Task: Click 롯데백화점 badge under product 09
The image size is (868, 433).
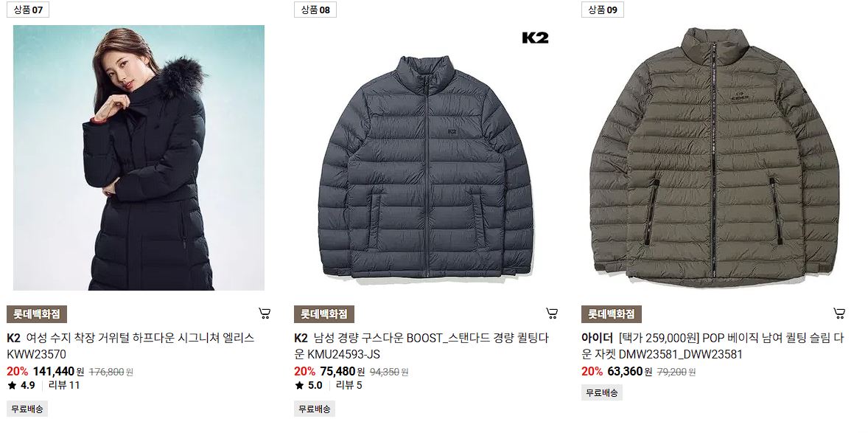Action: coord(611,314)
